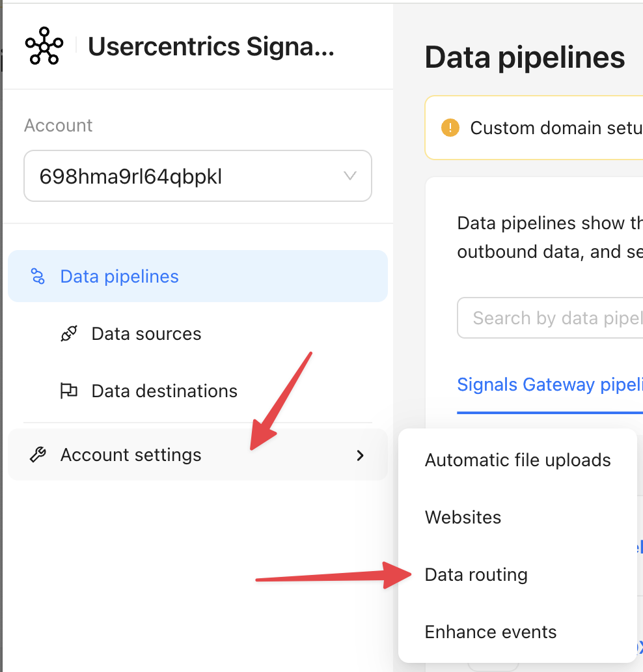Click the wrench icon for Account settings
This screenshot has height=672, width=643.
point(38,455)
